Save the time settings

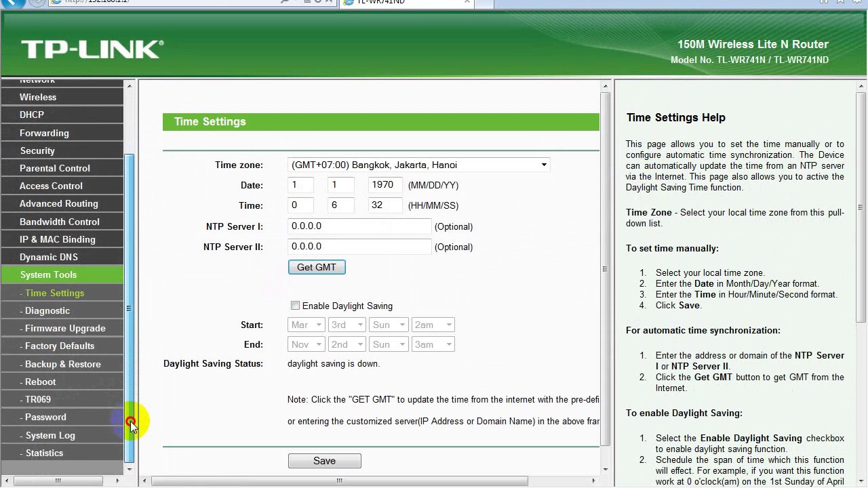click(x=325, y=461)
